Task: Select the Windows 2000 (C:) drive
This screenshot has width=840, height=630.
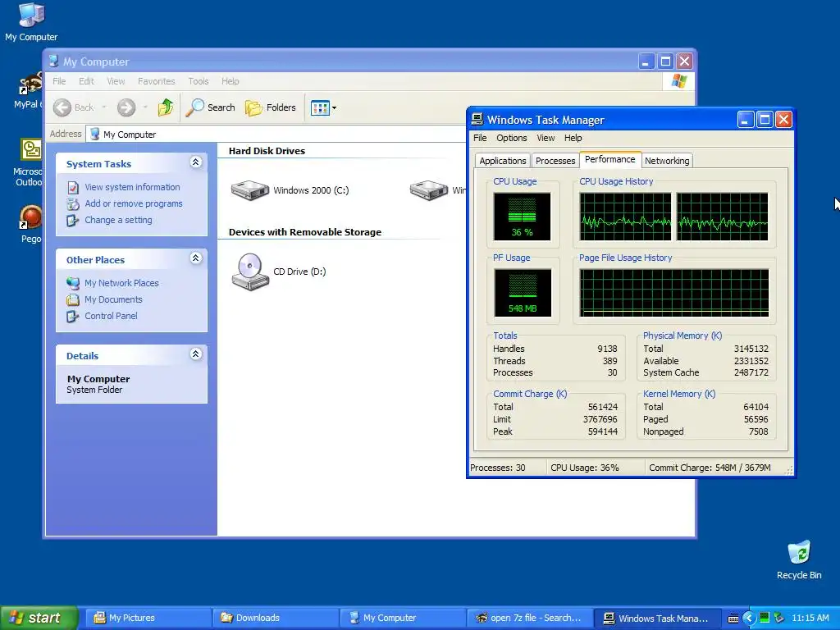Action: click(290, 190)
